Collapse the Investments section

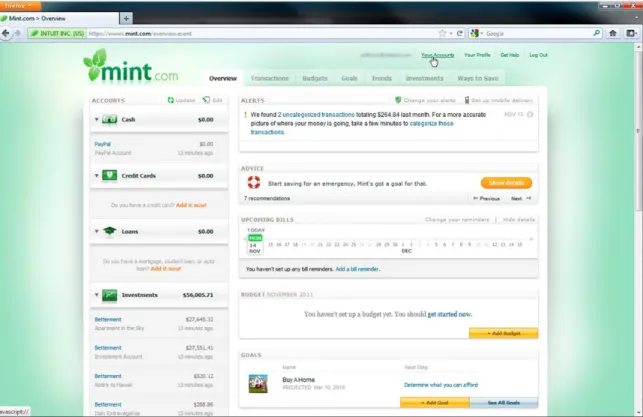(x=96, y=295)
